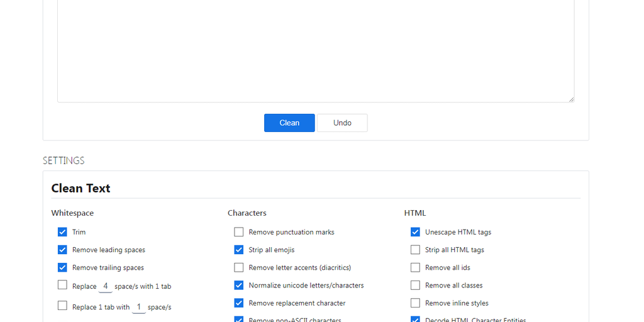Enable Replace 1 tab with spaces
644x322 pixels.
point(62,306)
